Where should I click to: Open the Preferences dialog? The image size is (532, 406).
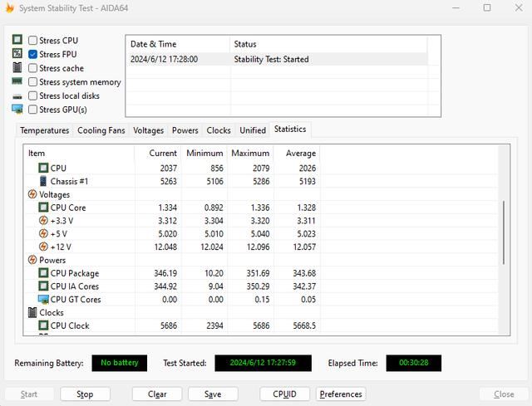(341, 394)
